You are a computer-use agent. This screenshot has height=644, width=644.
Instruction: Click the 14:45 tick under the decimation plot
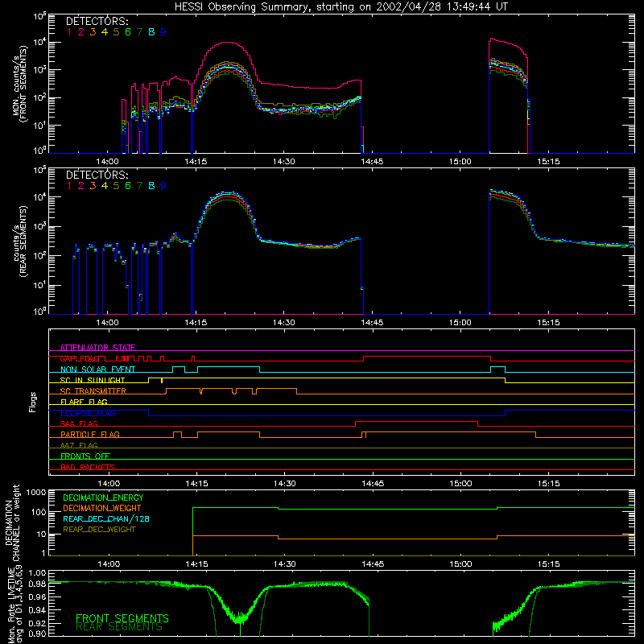[373, 564]
